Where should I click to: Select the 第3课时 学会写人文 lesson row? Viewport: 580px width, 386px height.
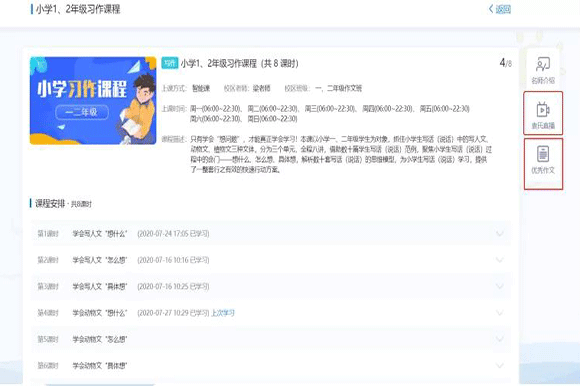click(x=271, y=286)
